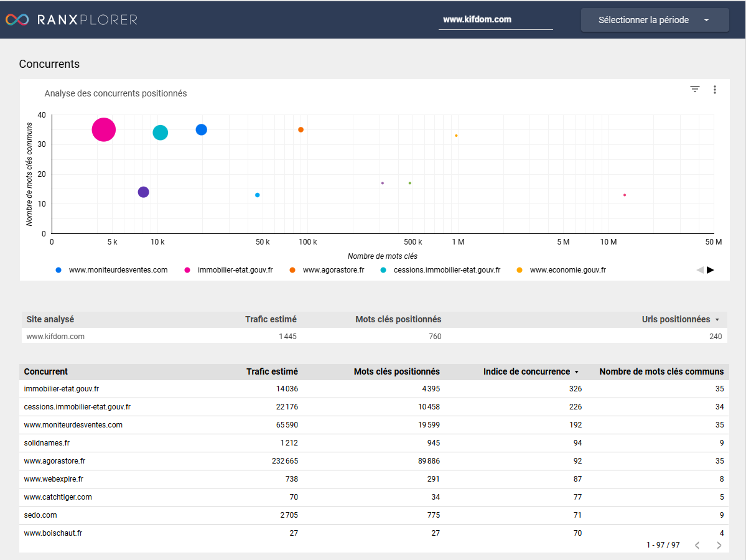Go to next legend page arrow
Screen dimensions: 746x560
711,270
